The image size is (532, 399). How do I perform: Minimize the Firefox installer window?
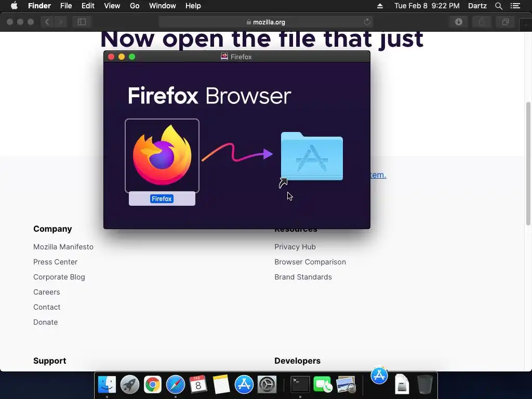122,57
